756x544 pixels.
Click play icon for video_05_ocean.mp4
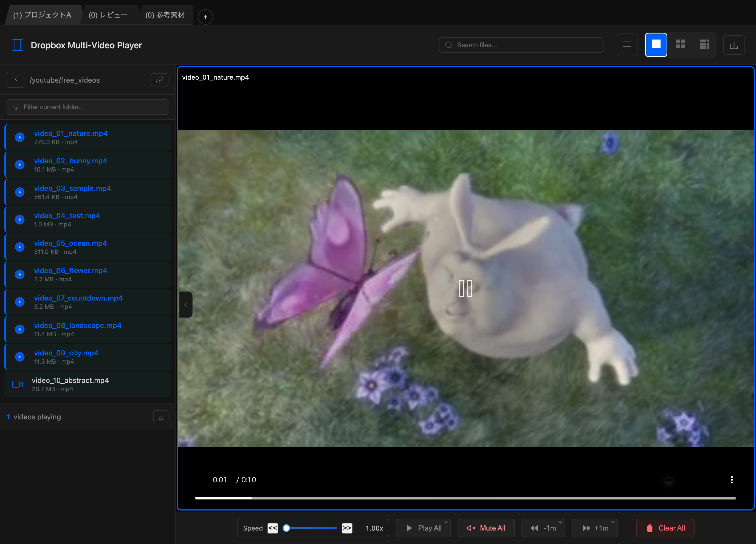click(x=20, y=247)
